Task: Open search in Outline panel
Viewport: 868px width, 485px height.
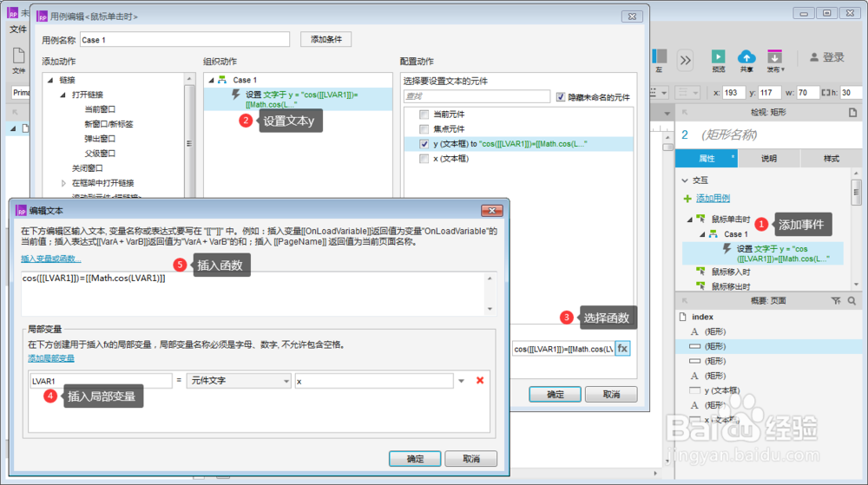Action: pyautogui.click(x=852, y=301)
